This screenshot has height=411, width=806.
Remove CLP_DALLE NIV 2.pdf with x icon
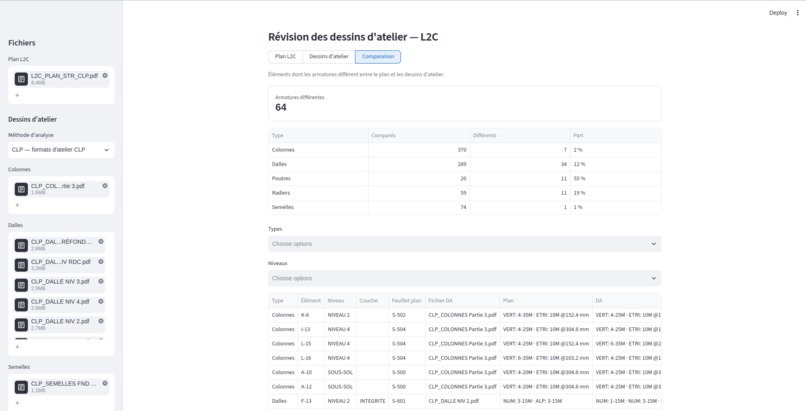point(101,321)
